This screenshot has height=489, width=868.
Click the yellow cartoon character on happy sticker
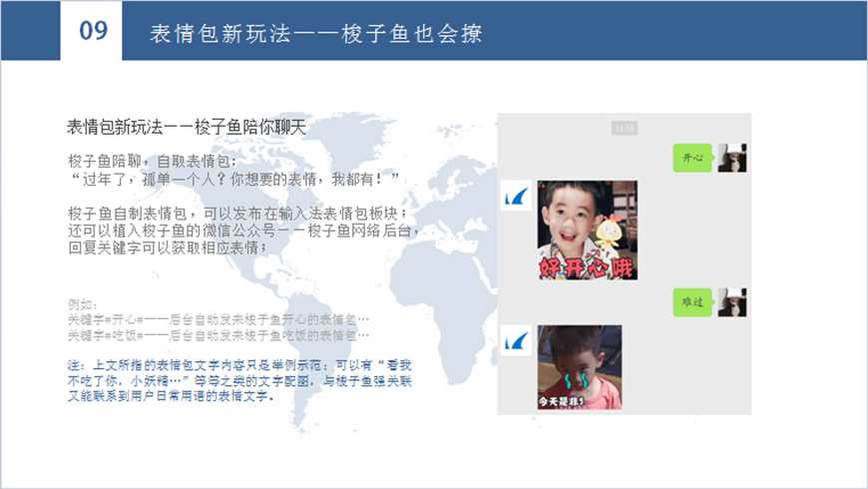tap(609, 235)
